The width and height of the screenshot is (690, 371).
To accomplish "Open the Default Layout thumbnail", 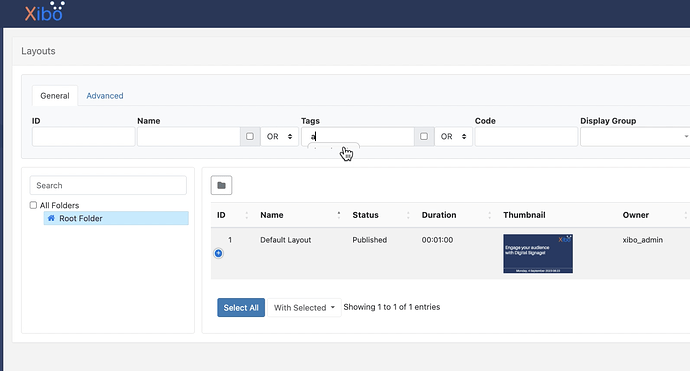I will coord(538,253).
